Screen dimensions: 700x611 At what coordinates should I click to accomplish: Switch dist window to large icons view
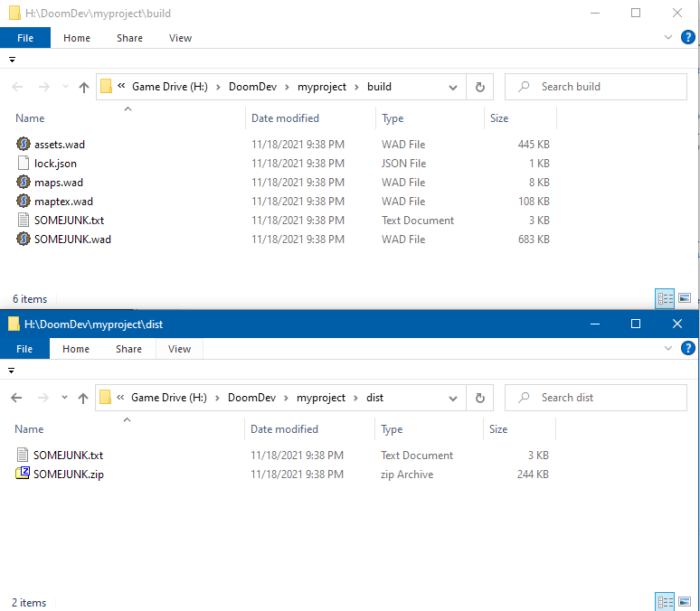point(685,602)
